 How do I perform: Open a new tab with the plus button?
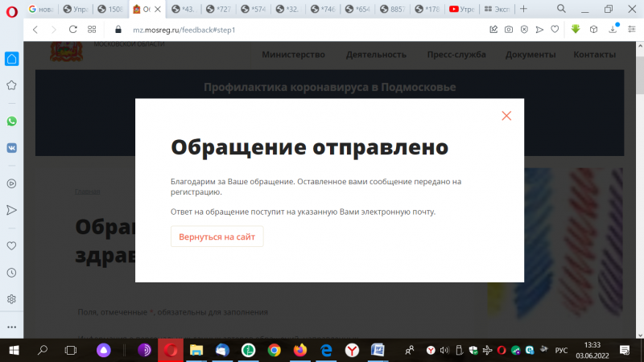[524, 9]
